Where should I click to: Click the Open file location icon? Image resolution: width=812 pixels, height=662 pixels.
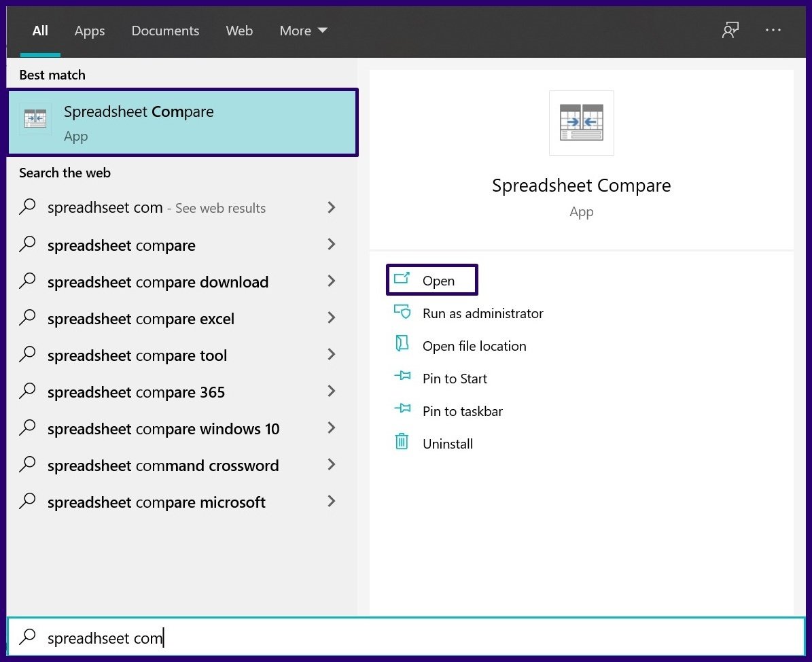coord(403,346)
